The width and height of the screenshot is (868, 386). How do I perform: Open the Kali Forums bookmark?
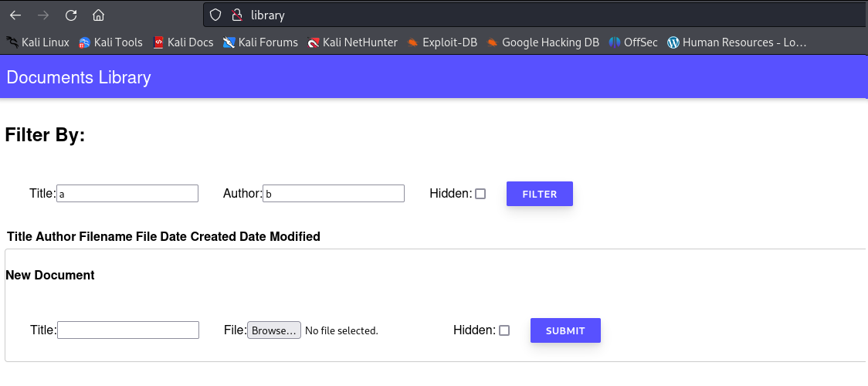pos(260,42)
